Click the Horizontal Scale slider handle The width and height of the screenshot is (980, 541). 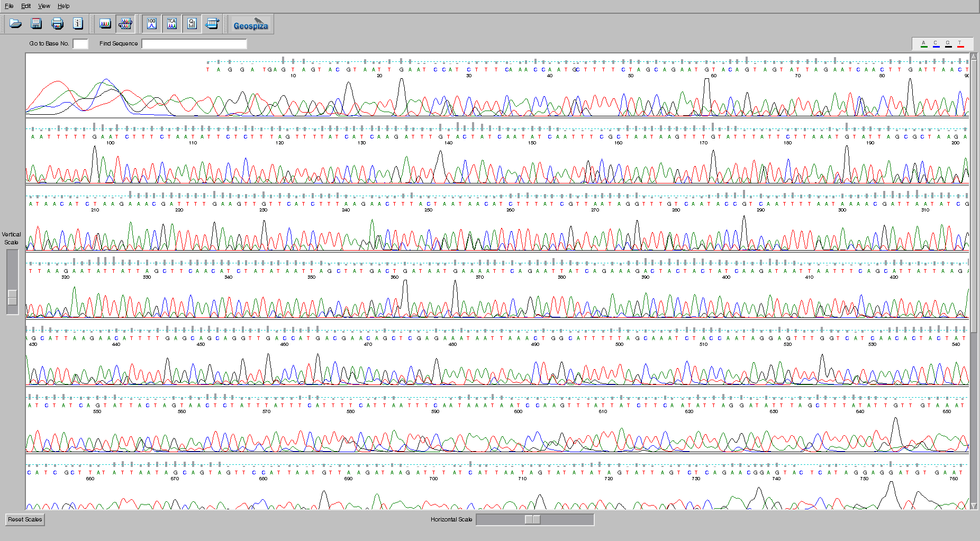pos(532,519)
